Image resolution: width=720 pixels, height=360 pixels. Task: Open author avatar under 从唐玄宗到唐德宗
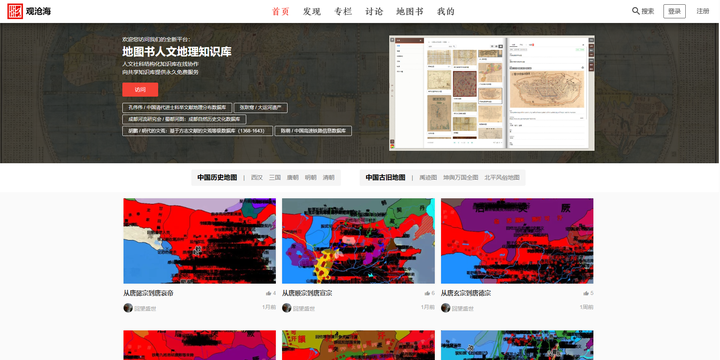[445, 308]
